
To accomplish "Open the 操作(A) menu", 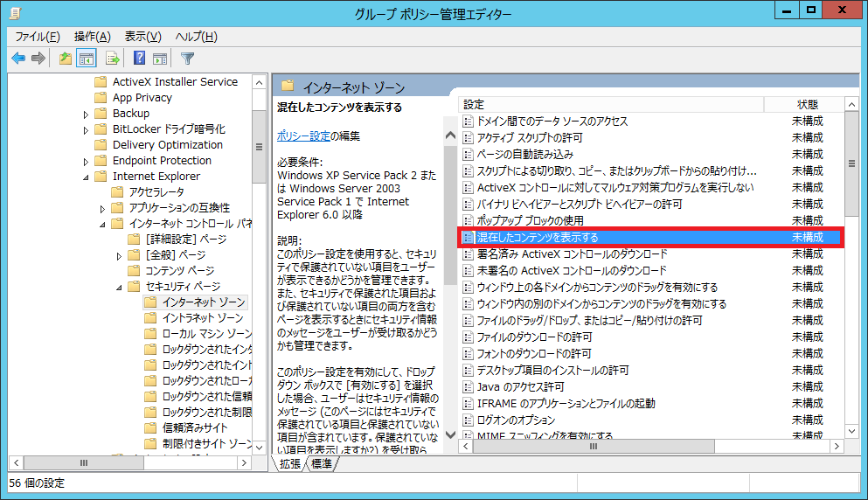I will [92, 37].
